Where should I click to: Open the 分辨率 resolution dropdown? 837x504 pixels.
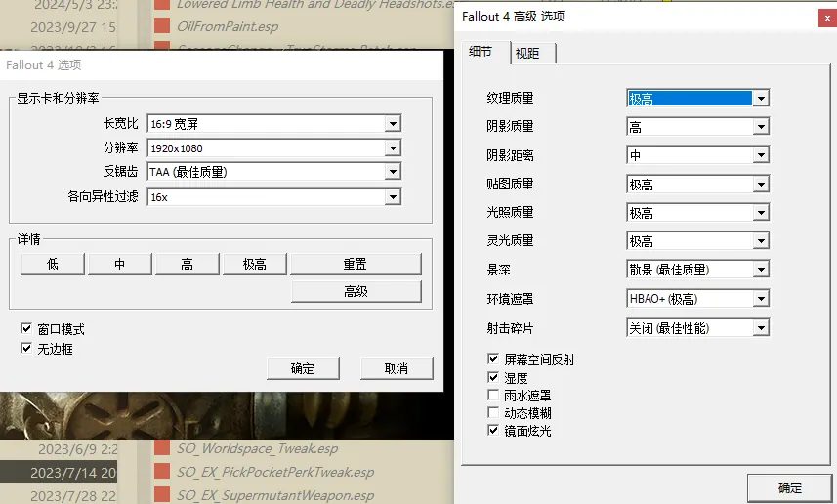pos(274,147)
